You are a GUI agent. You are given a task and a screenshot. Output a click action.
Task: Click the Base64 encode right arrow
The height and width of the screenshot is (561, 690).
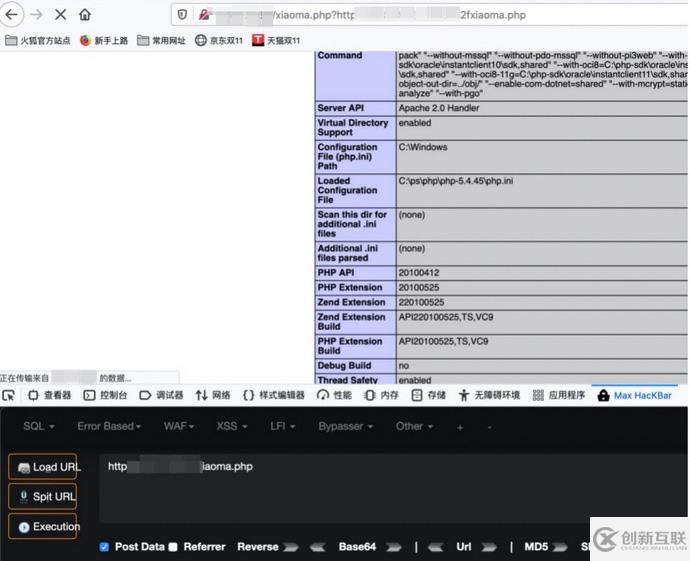(393, 547)
